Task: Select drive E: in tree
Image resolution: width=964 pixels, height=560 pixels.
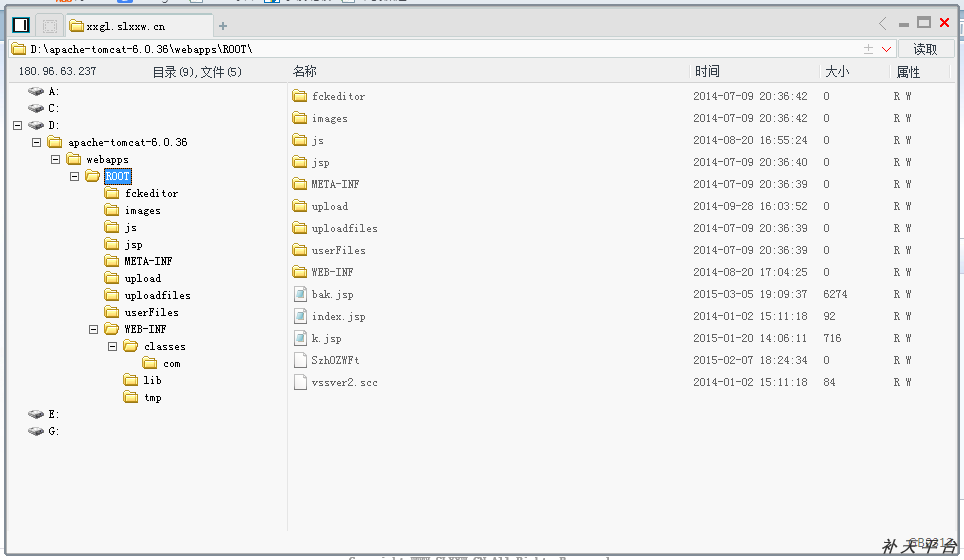Action: pyautogui.click(x=53, y=414)
